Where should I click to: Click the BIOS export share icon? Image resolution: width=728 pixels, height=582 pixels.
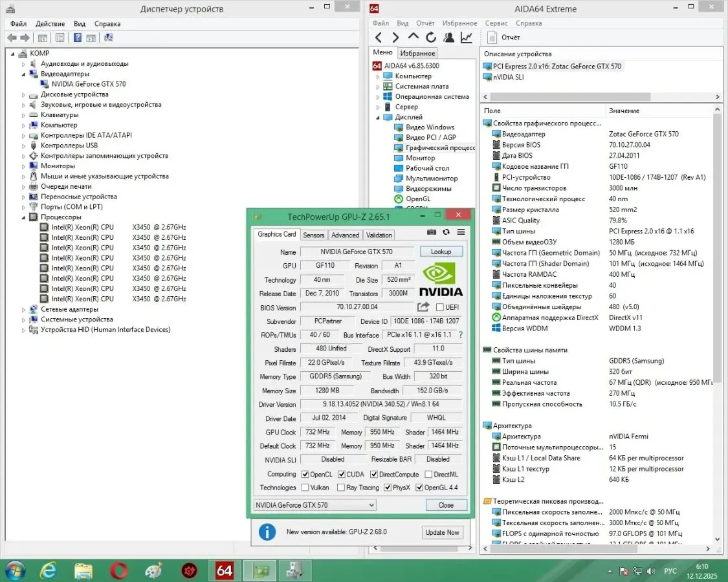(x=424, y=307)
